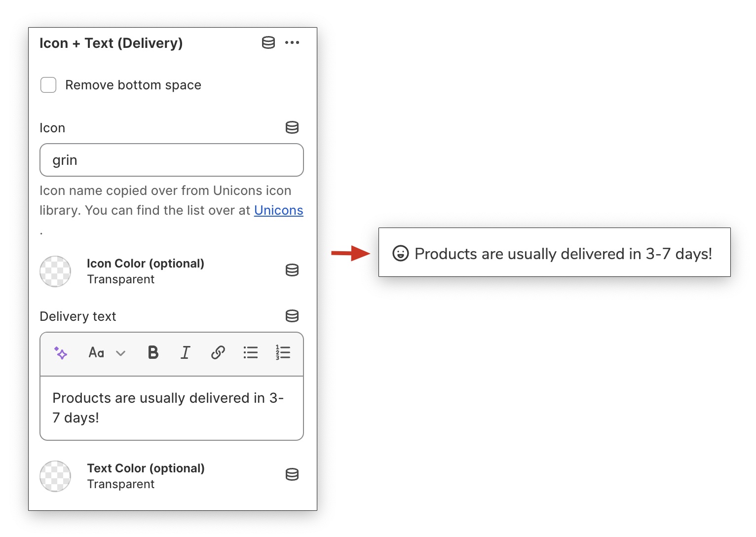Open the three-dot more options menu
Screen dimensions: 756x537
[x=292, y=43]
